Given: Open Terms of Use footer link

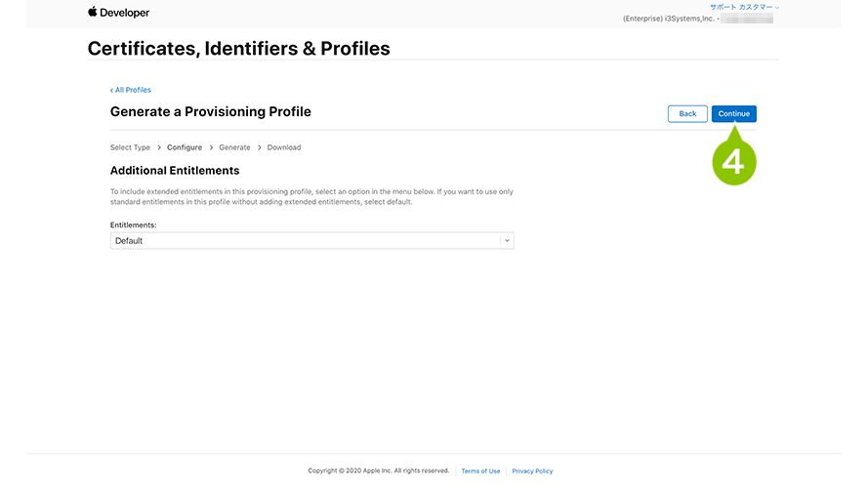Looking at the screenshot, I should (480, 470).
